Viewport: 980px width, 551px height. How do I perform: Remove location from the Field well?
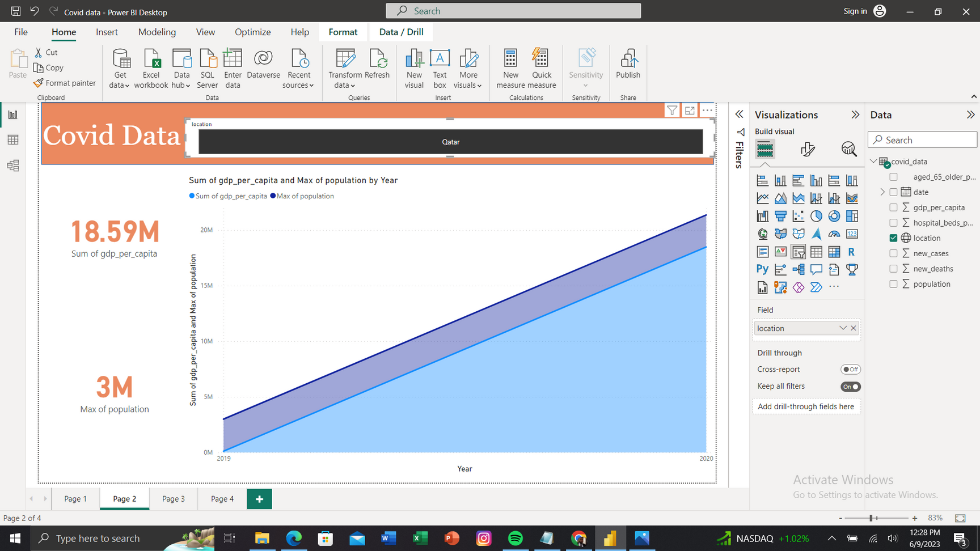coord(854,328)
